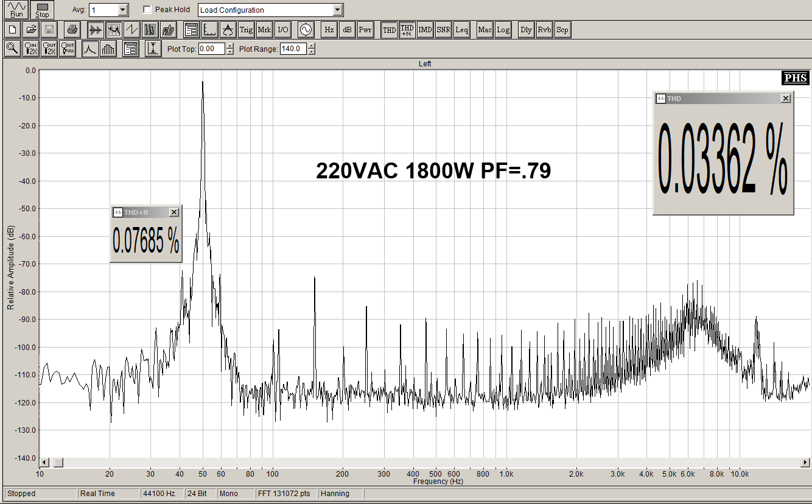Click the Plot Top value field
Viewport: 812px width, 504px height.
211,49
